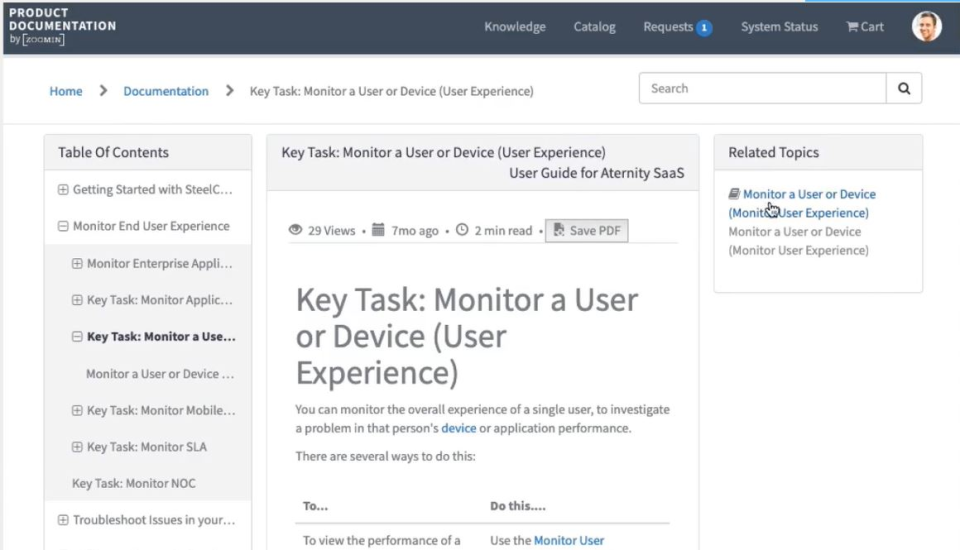Open the System Status page
The height and width of the screenshot is (550, 960).
tap(779, 27)
